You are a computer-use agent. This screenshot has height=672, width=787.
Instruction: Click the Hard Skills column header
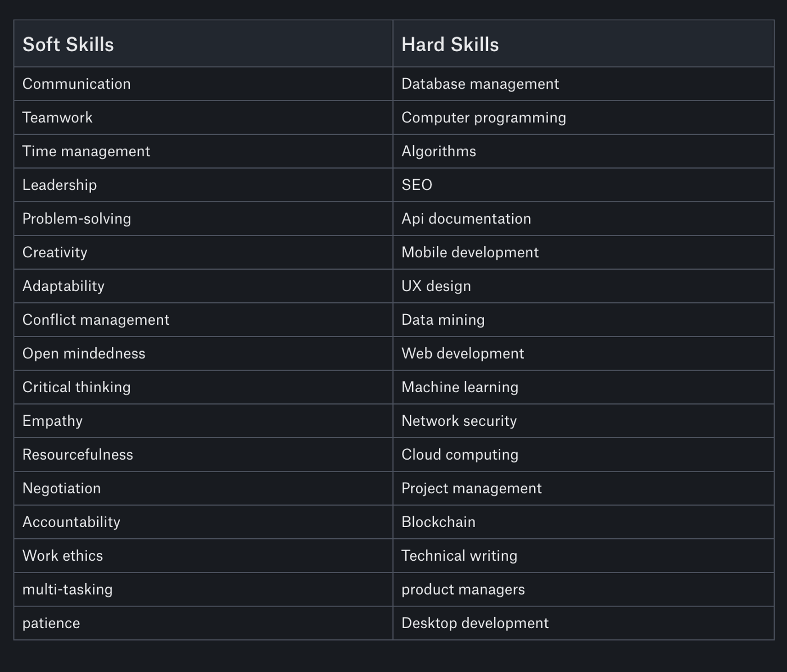450,44
